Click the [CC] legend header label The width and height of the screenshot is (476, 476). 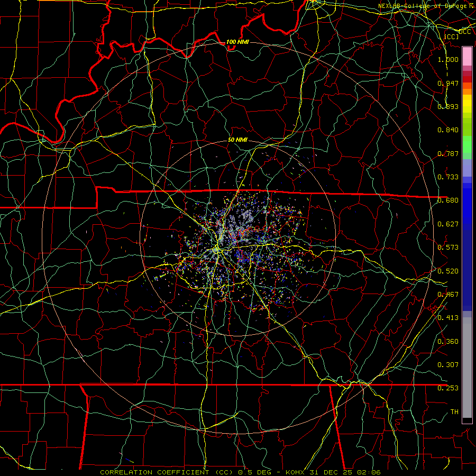pyautogui.click(x=452, y=36)
